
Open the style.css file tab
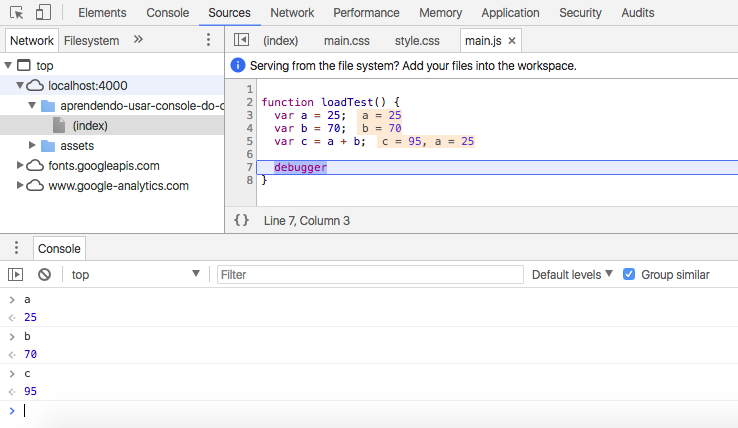(417, 41)
